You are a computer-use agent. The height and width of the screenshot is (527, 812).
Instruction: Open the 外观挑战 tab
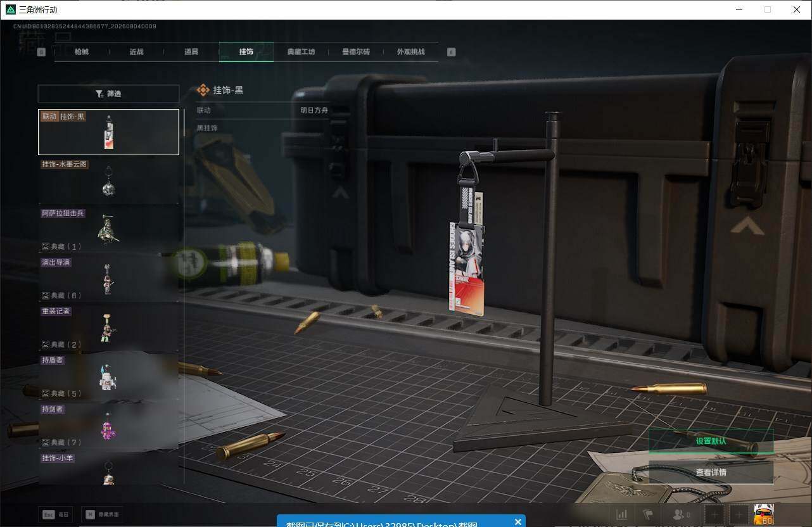410,52
